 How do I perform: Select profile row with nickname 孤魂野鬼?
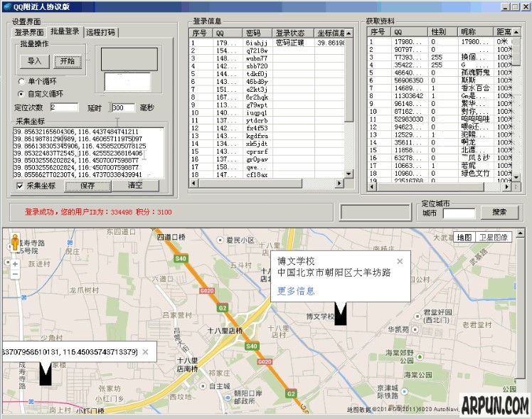(440, 73)
